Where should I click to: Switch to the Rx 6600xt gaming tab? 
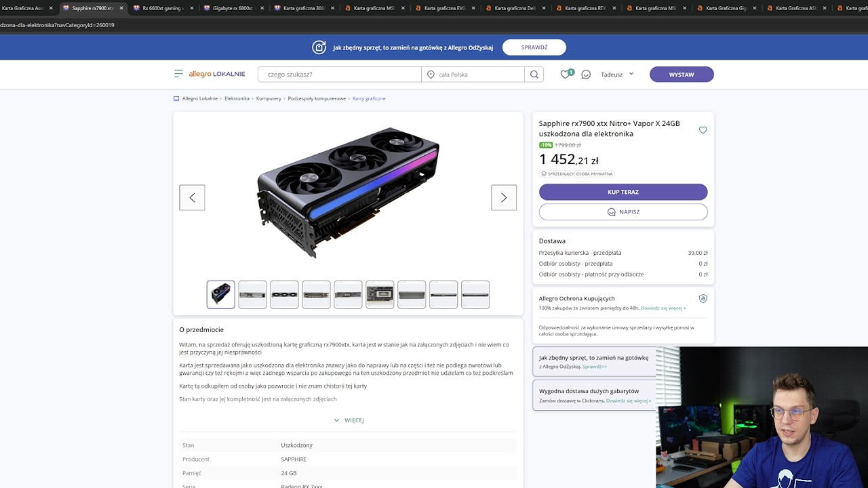(x=163, y=8)
